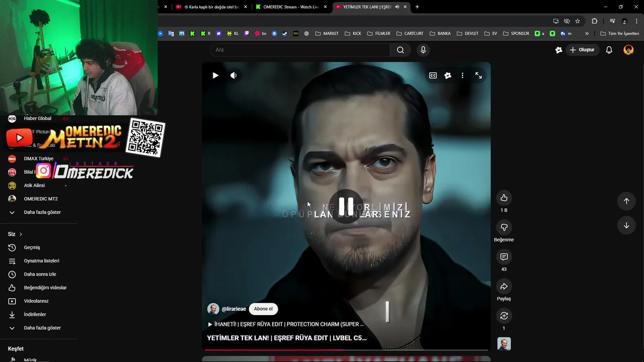Click the title YETİMLER TEK LAN! EŞREF RÜYA EDIT

(287, 338)
